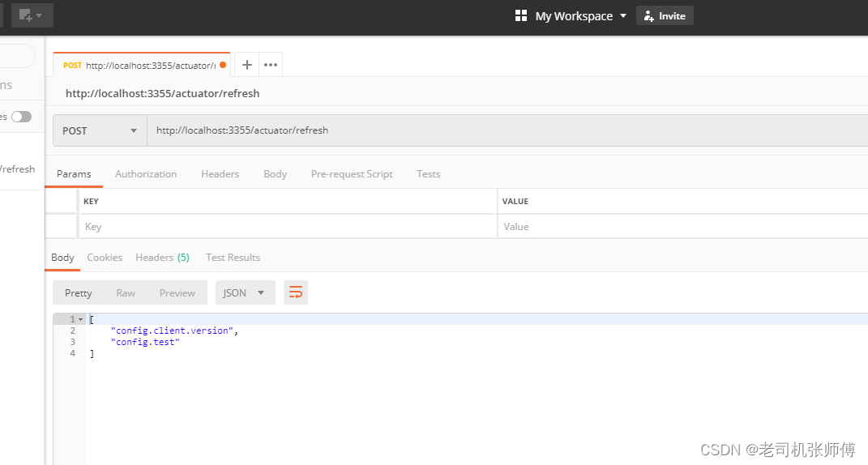Screen dimensions: 868x465
Task: Open the JSON format dropdown
Action: 245,292
